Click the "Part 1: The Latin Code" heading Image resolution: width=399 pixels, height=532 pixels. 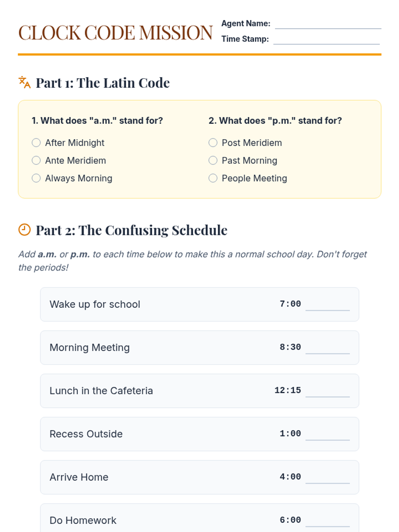pyautogui.click(x=103, y=83)
